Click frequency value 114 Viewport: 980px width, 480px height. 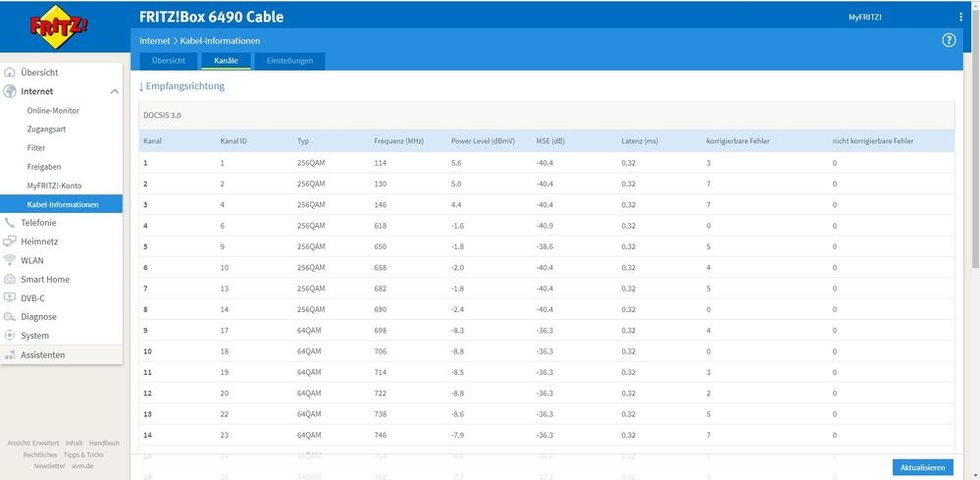click(x=380, y=163)
